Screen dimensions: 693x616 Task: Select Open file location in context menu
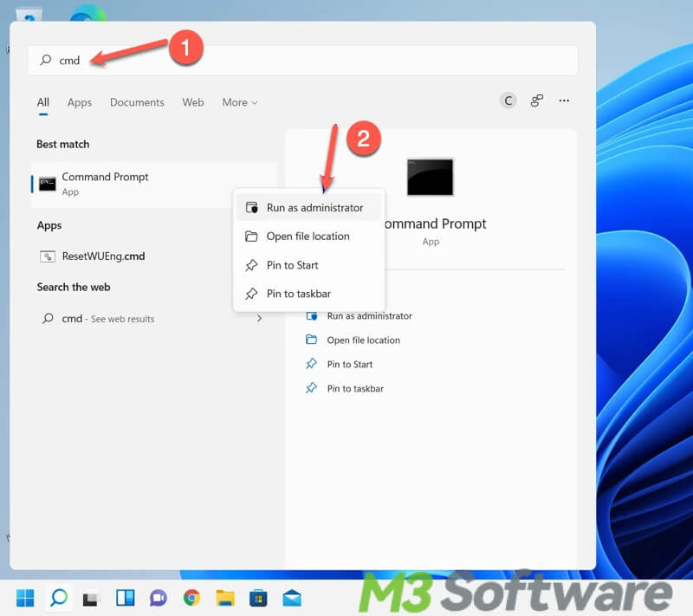pyautogui.click(x=308, y=237)
